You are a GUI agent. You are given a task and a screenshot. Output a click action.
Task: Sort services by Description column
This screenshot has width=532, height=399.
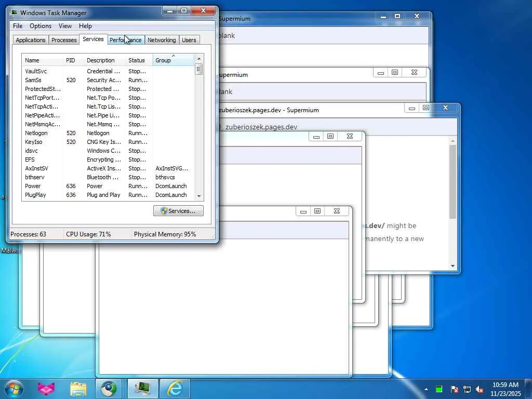tap(104, 60)
